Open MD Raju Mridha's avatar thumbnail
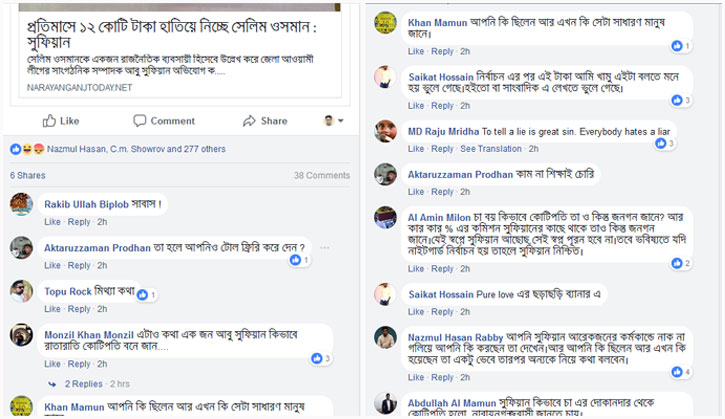Viewport: 725px width, 419px height. tap(385, 131)
